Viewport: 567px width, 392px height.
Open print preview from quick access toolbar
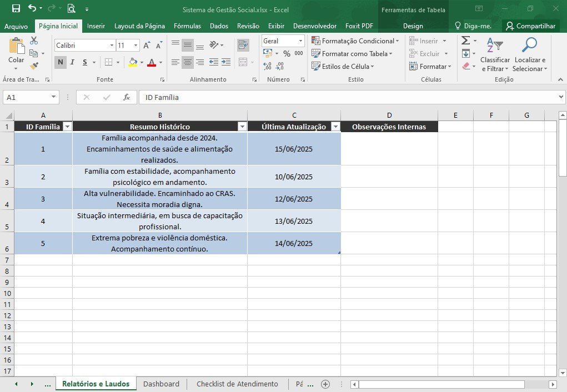click(71, 8)
